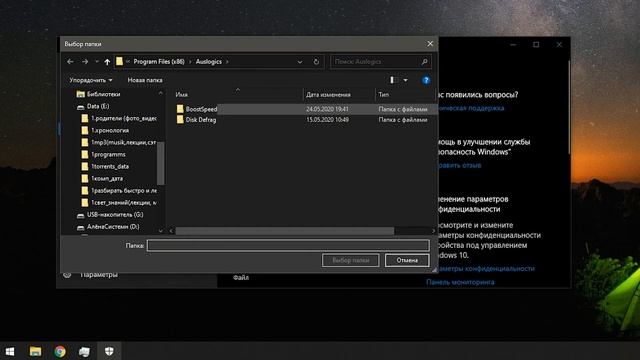640x360 pixels.
Task: Click the file list horizontal scrollbar
Action: point(285,231)
